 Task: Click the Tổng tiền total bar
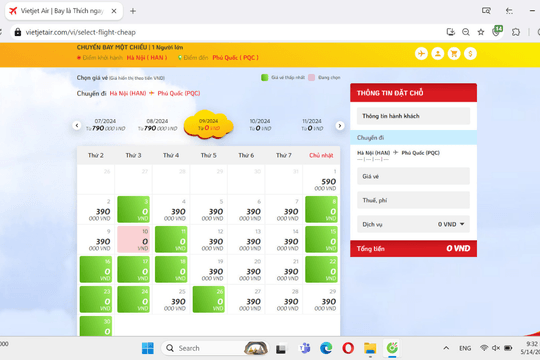click(x=413, y=248)
